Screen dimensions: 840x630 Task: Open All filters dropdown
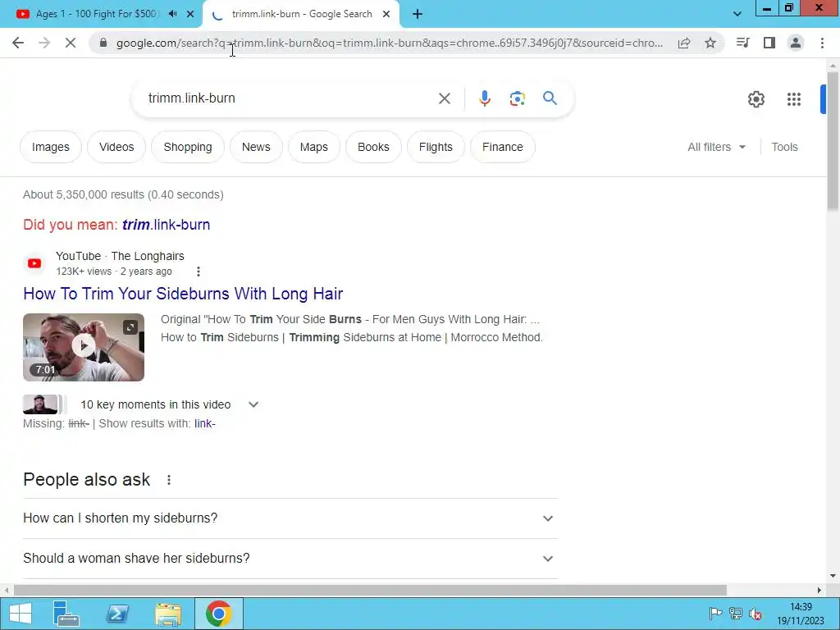(x=716, y=147)
